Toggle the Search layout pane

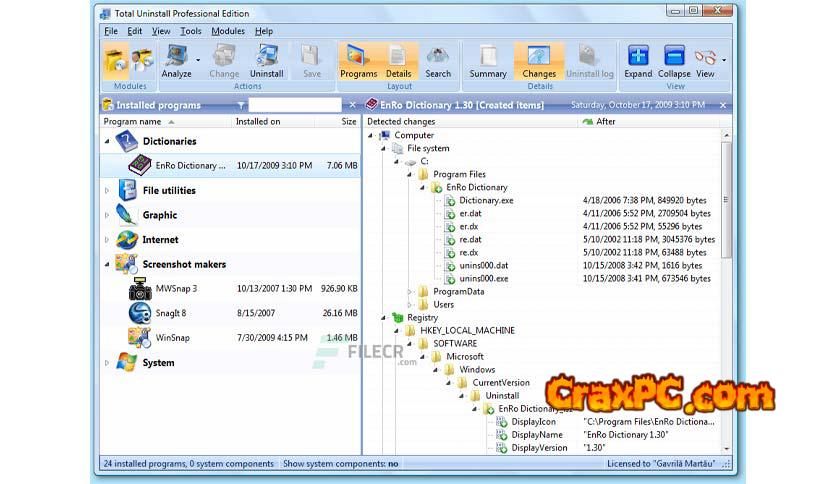click(x=438, y=61)
